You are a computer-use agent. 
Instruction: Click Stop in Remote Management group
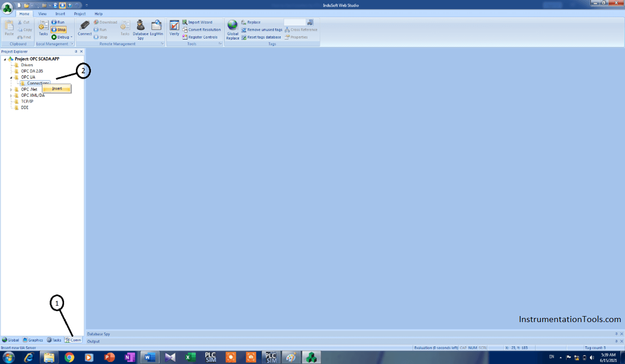(100, 37)
